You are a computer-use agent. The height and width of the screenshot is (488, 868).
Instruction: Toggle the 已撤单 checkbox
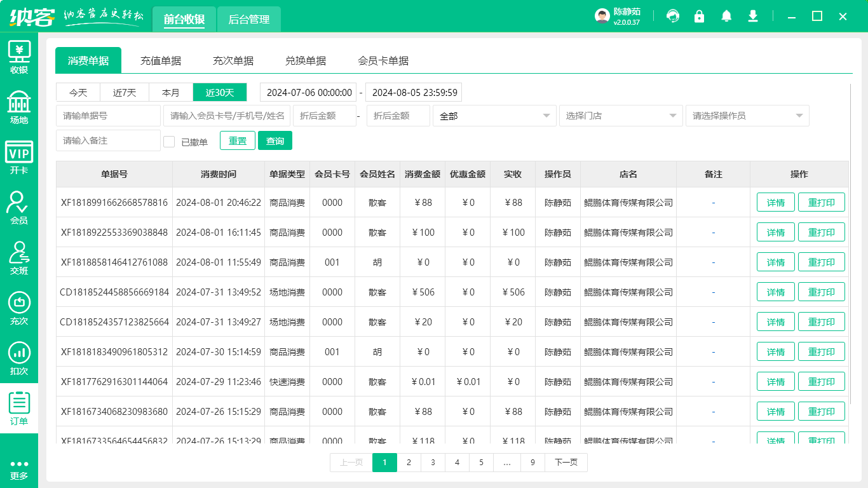point(169,142)
